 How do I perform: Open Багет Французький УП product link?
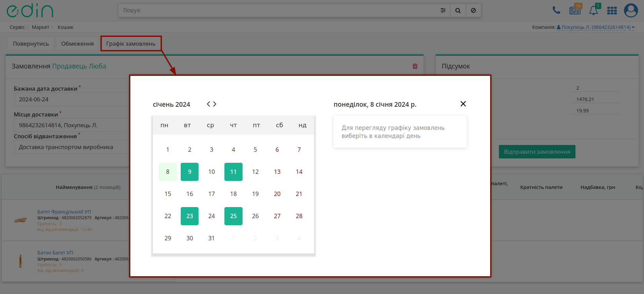tap(64, 212)
